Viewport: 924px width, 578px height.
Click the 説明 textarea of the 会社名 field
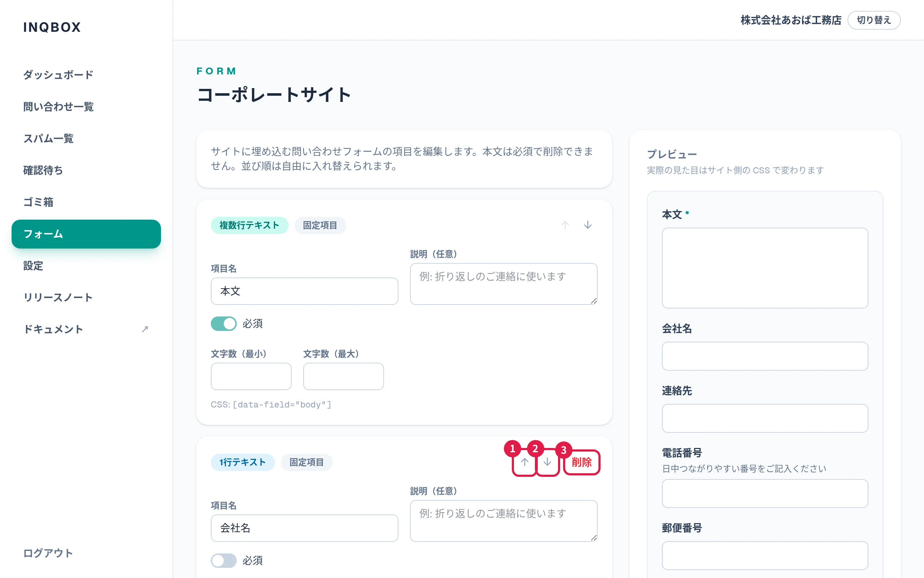point(504,521)
